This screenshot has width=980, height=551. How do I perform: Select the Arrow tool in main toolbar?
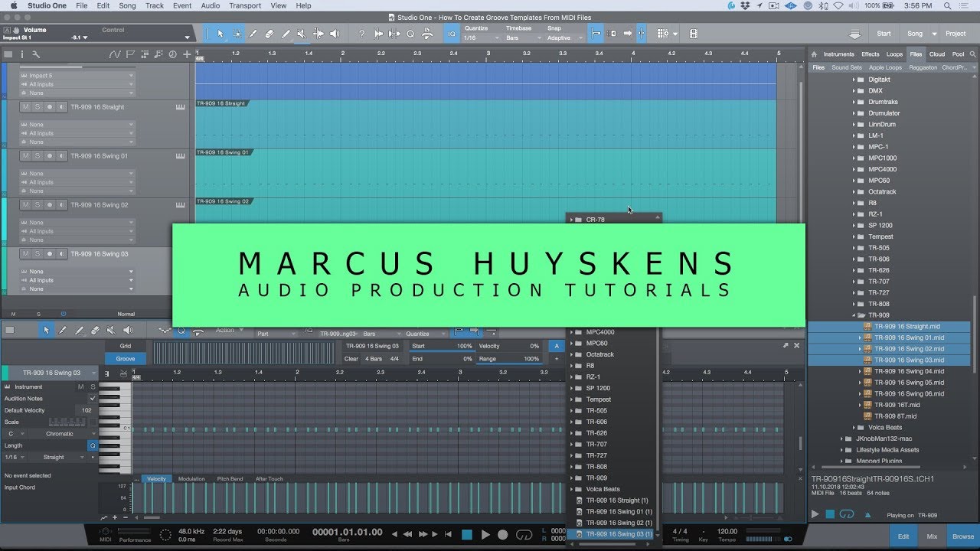(220, 34)
